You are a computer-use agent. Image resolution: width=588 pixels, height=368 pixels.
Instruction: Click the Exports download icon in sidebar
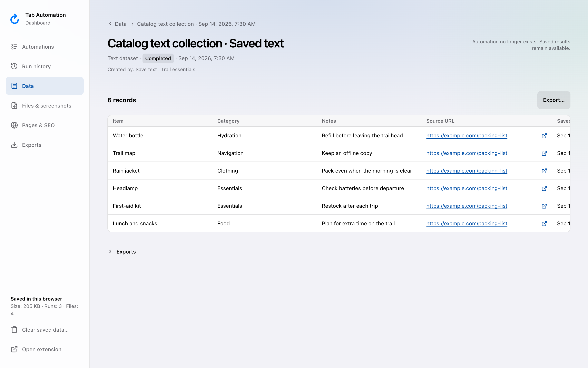(x=14, y=145)
